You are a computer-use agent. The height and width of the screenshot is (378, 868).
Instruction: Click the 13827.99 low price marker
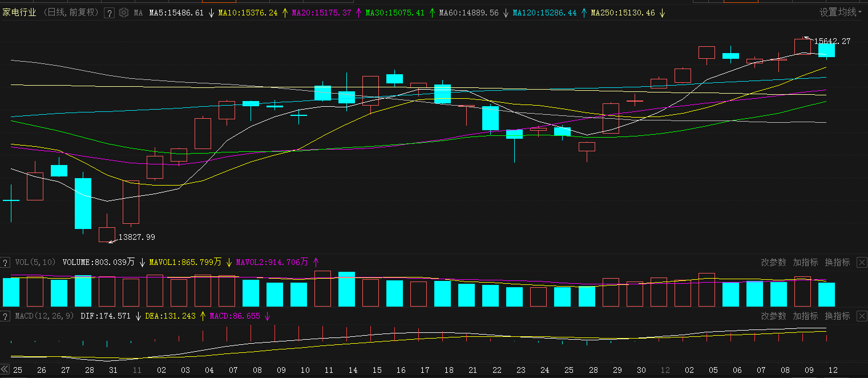[136, 237]
